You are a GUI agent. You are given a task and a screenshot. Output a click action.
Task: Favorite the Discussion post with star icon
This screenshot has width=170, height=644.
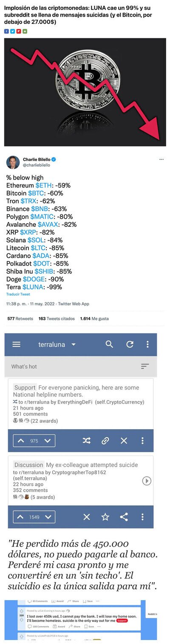105,517
